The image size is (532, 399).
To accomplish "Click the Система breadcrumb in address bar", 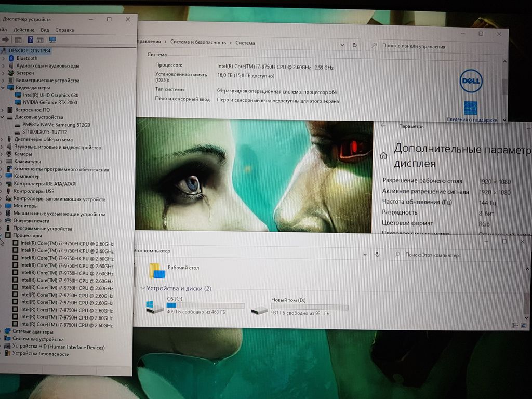I will [245, 43].
